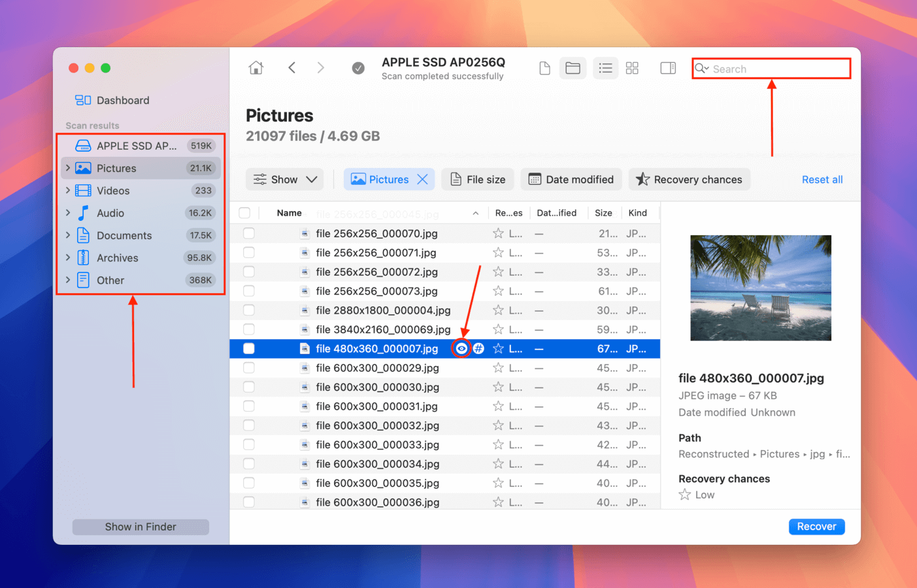
Task: Expand the Documents tree item
Action: pos(68,235)
